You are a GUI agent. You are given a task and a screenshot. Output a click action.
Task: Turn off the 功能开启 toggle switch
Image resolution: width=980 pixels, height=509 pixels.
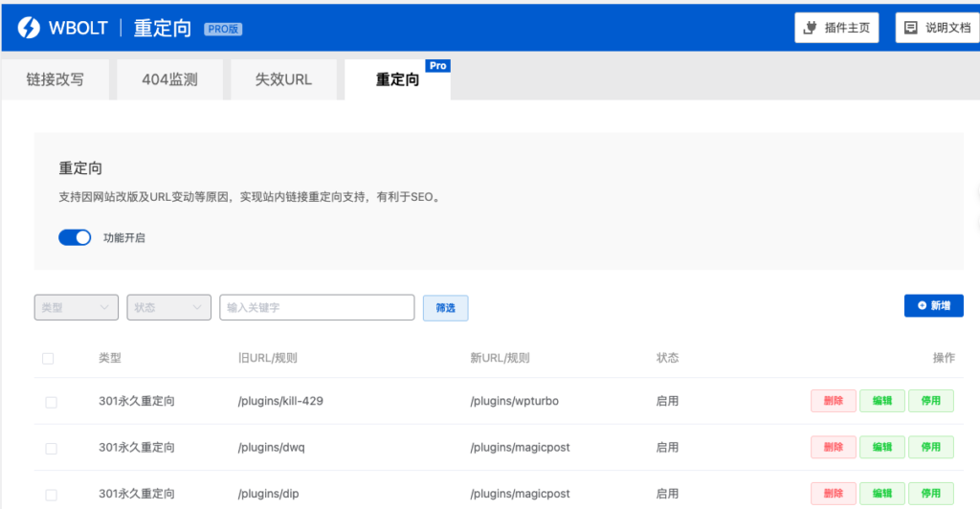(75, 237)
